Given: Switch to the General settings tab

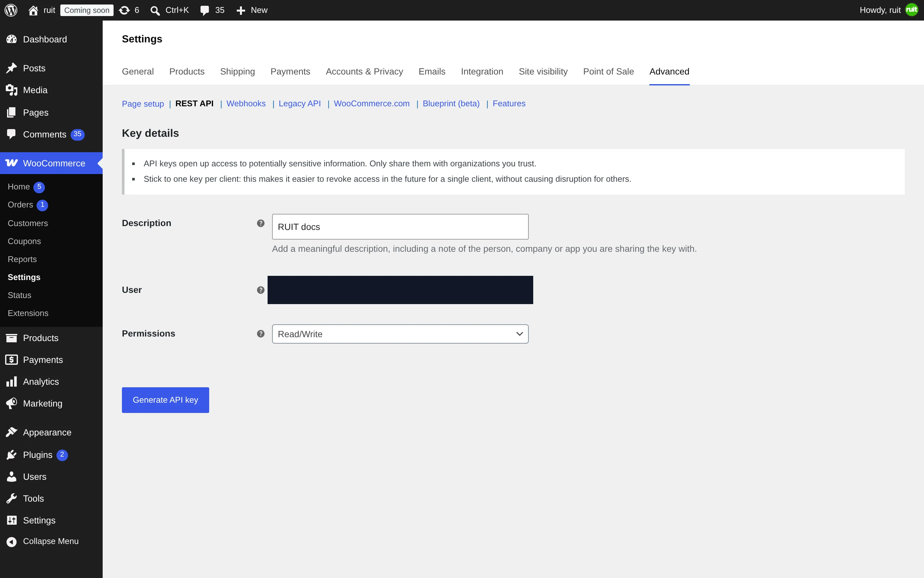Looking at the screenshot, I should coord(138,72).
